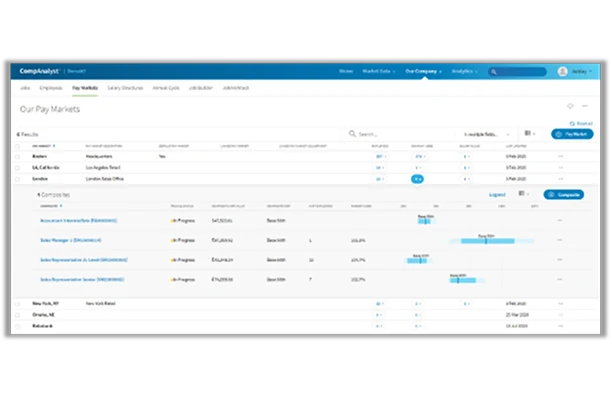Screen dimensions: 612x397
Task: Open the multiple fields search filter dropdown
Action: click(486, 134)
